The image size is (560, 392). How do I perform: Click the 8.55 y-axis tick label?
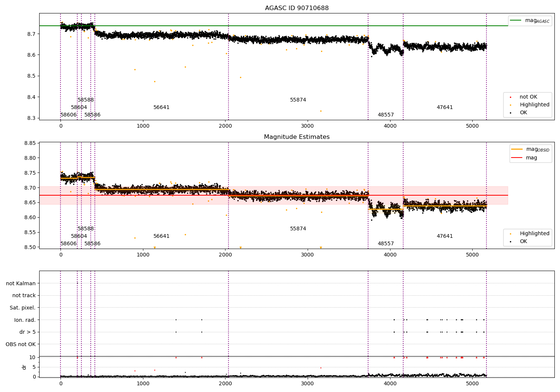pyautogui.click(x=30, y=233)
